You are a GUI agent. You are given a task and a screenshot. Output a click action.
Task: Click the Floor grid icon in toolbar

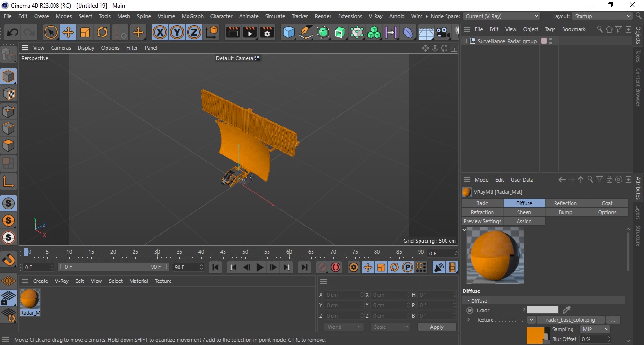pyautogui.click(x=426, y=33)
